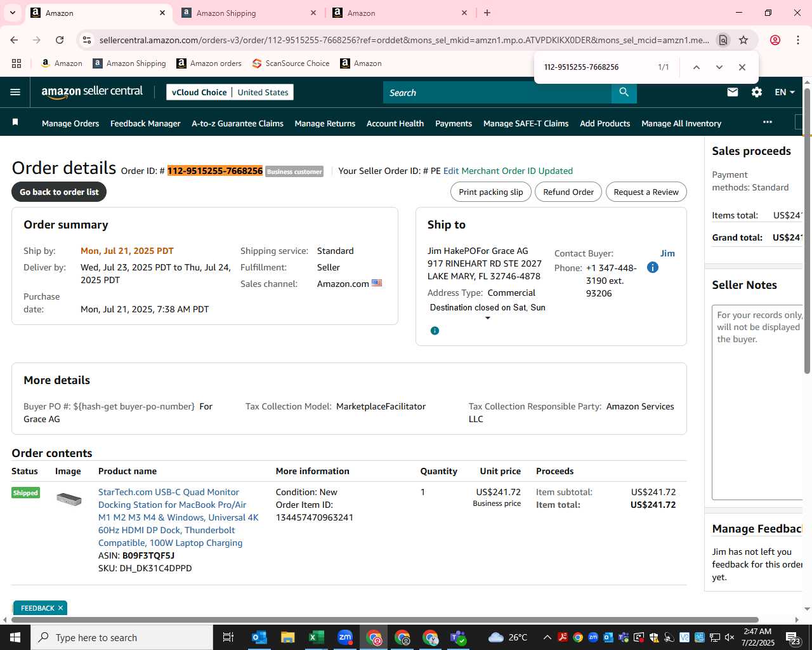812x650 pixels.
Task: Bookmark this page with the star icon
Action: coord(743,40)
